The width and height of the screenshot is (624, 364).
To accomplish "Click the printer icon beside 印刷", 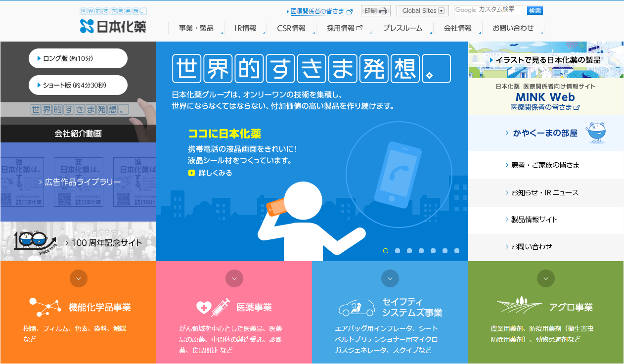I will [384, 11].
